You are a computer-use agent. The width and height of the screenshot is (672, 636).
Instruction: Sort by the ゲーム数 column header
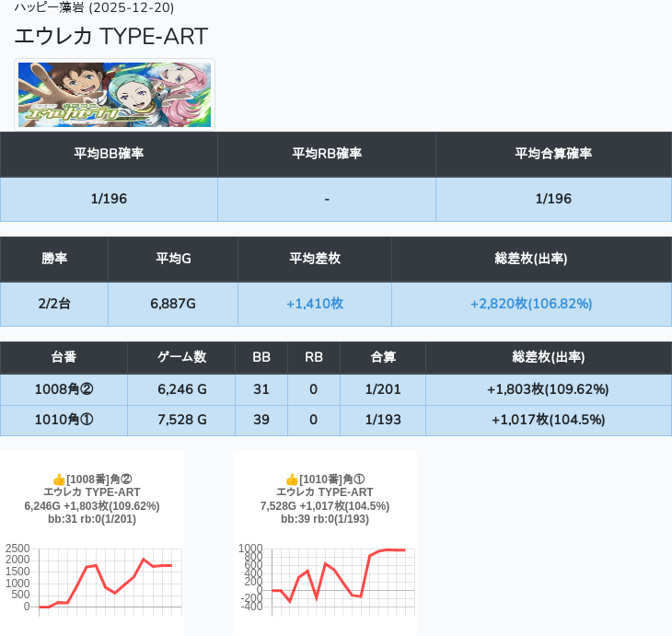tap(181, 357)
